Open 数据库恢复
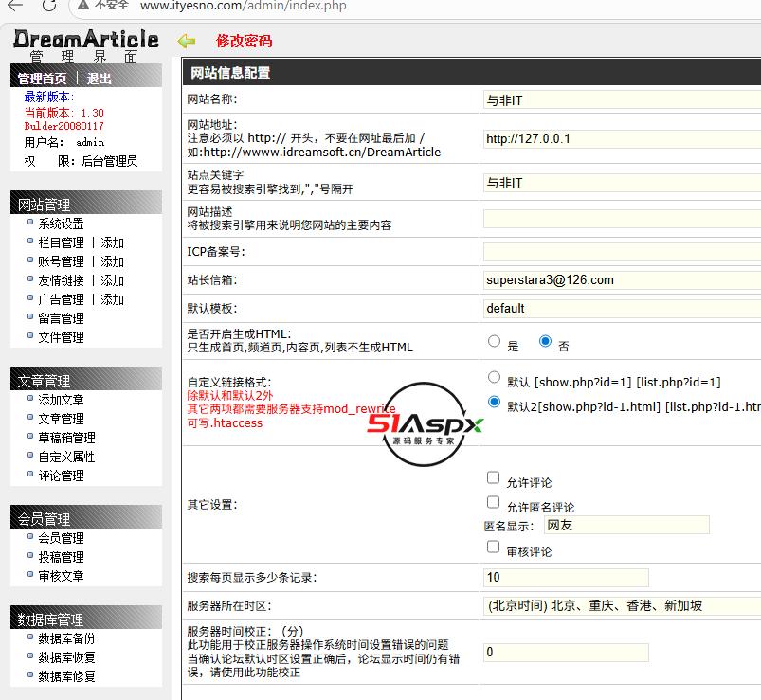 (x=67, y=657)
